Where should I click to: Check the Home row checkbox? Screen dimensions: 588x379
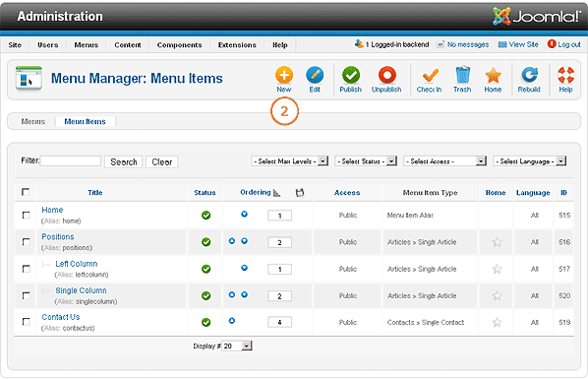(26, 216)
